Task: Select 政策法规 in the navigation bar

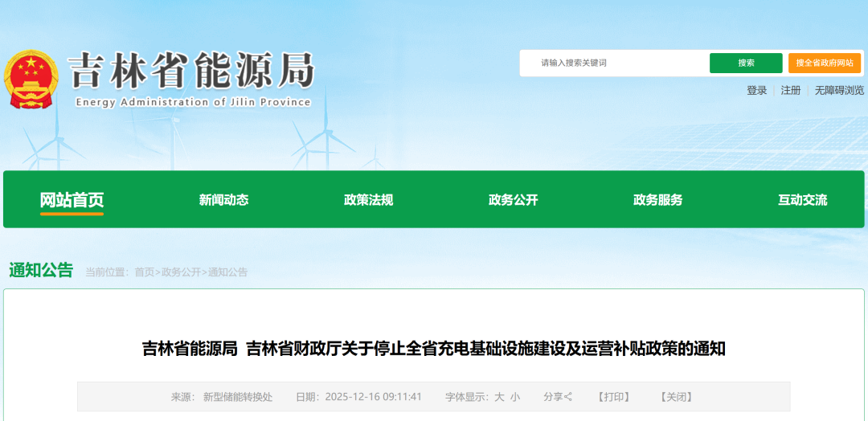Action: (x=368, y=200)
